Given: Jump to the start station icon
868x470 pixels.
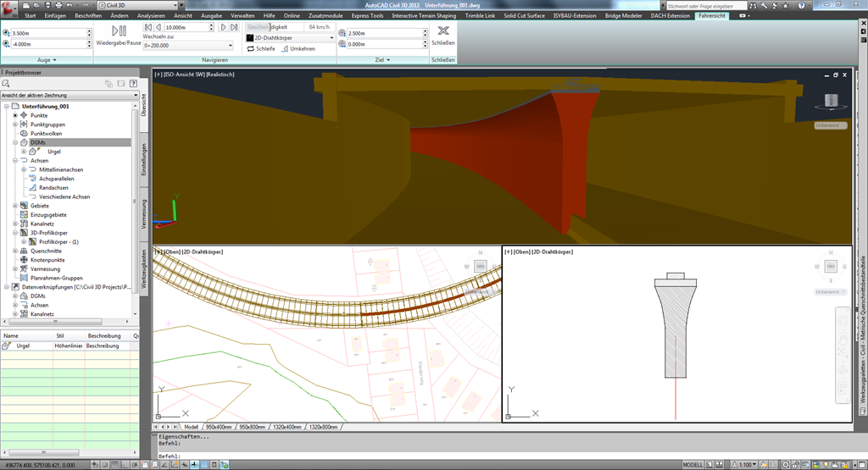Looking at the screenshot, I should coord(147,27).
